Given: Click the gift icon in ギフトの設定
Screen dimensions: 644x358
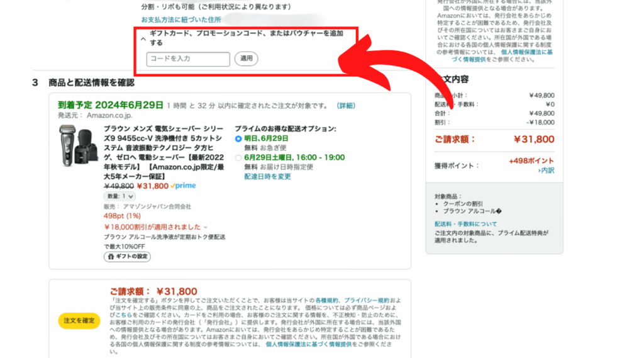Looking at the screenshot, I should (110, 257).
